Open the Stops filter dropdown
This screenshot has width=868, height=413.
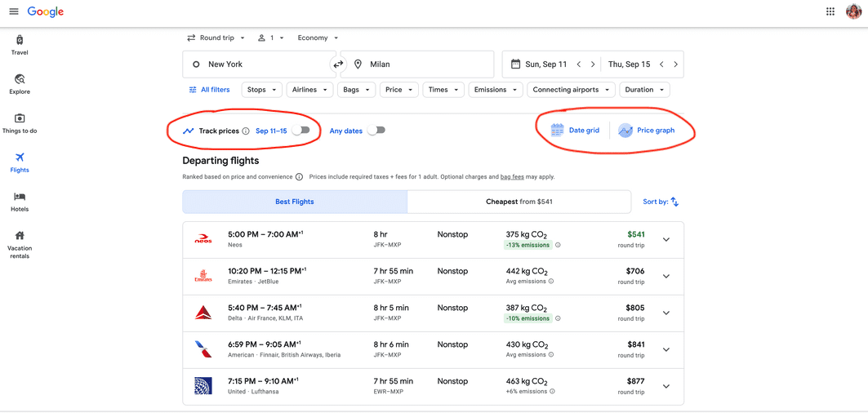[x=262, y=90]
